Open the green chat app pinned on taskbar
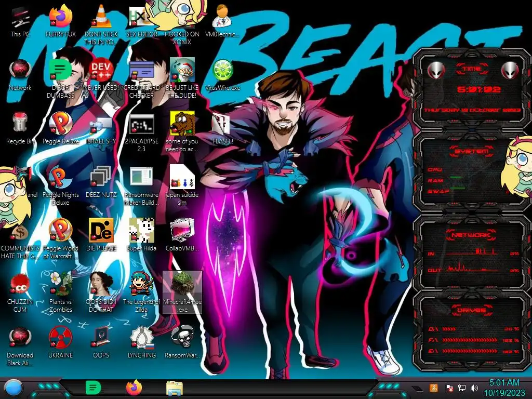This screenshot has width=532, height=399. [x=94, y=388]
